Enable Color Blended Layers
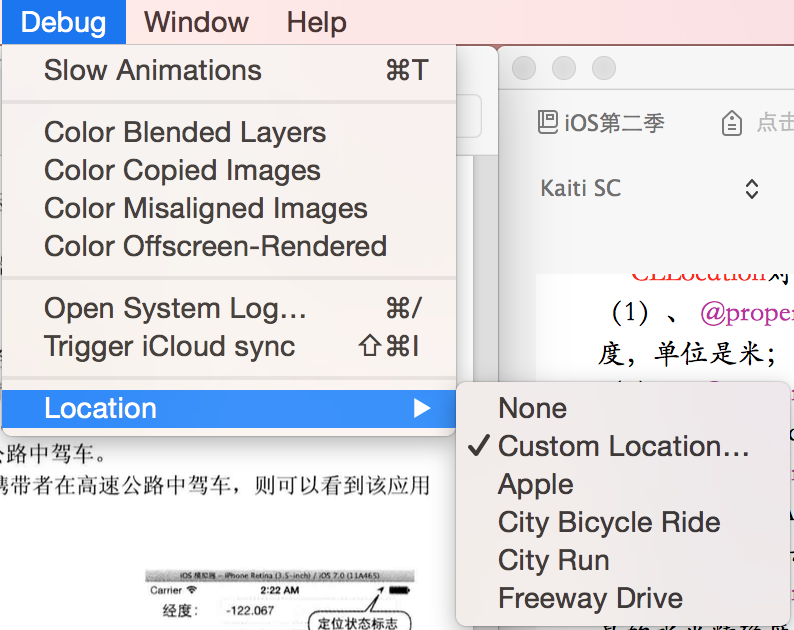The image size is (794, 630). pyautogui.click(x=185, y=132)
